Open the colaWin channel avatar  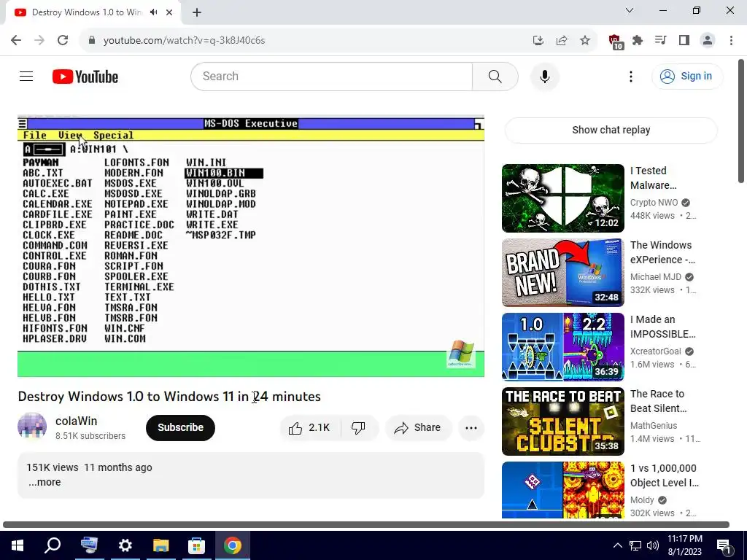(x=32, y=427)
